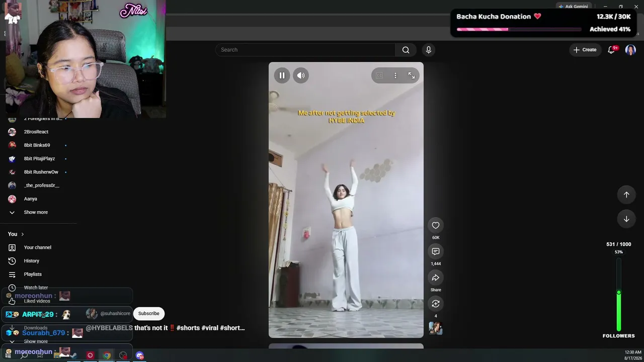
Task: Click the Playlists icon
Action: (x=12, y=275)
